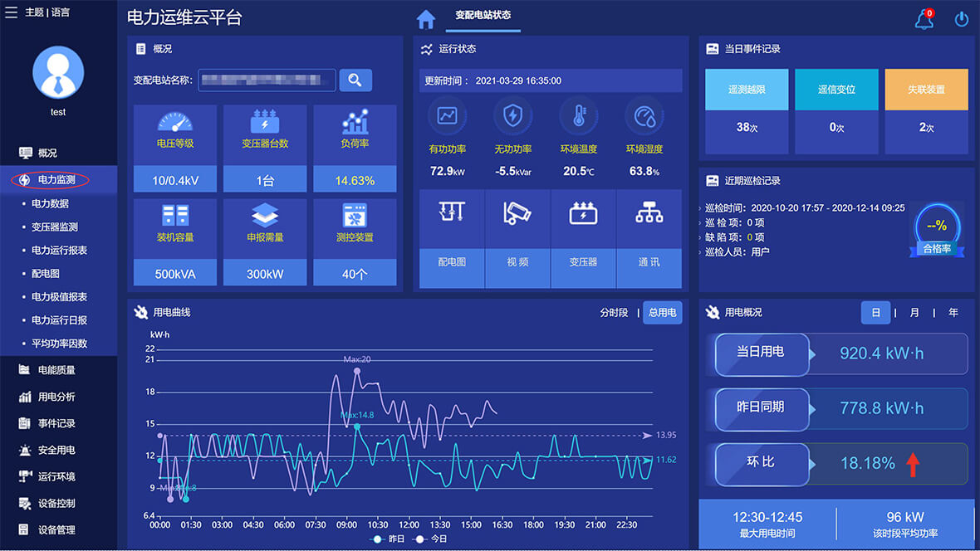Open the 电力运行报表 submenu link
The image size is (980, 551).
[x=59, y=250]
